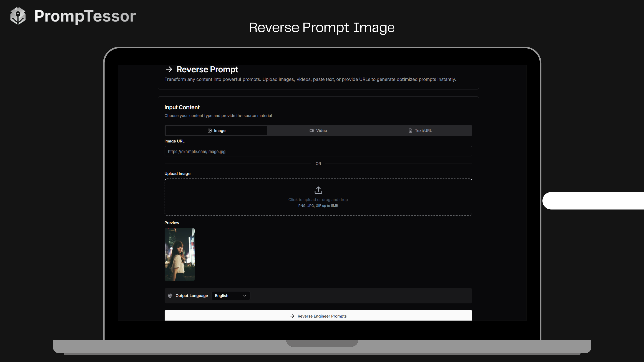Click the document icon on Text/URL tab
Screen dimensions: 644x362
pyautogui.click(x=411, y=130)
